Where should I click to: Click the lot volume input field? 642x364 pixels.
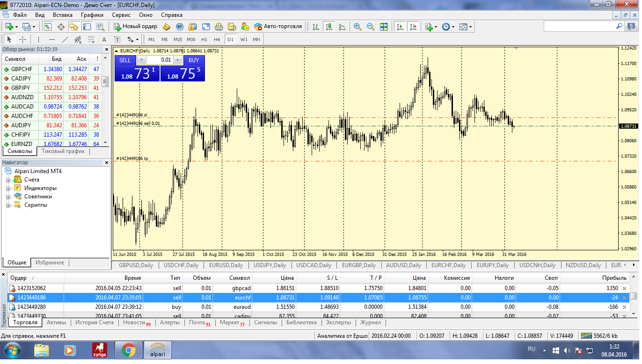click(x=159, y=60)
